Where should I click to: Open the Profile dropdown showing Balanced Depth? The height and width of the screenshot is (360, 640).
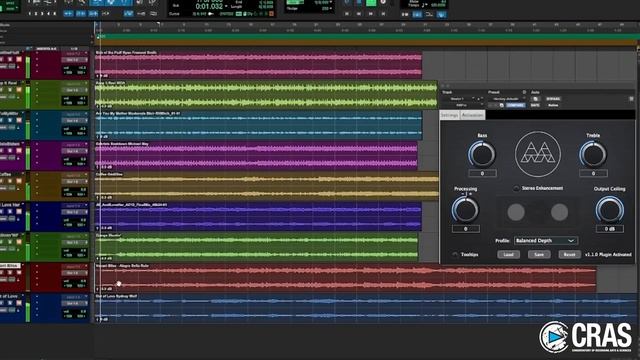[x=545, y=240]
